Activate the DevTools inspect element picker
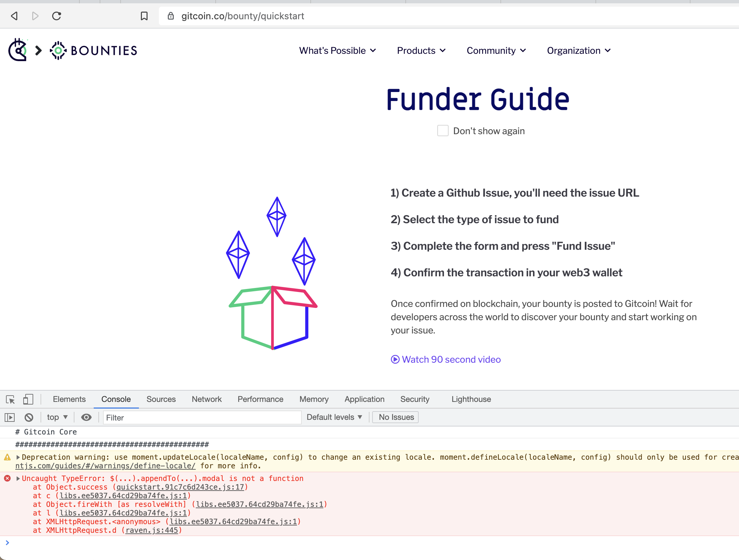Screen dimensions: 739x560 (10, 399)
